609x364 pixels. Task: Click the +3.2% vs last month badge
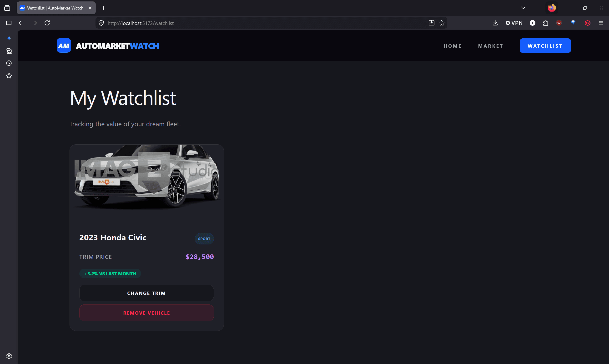tap(110, 273)
